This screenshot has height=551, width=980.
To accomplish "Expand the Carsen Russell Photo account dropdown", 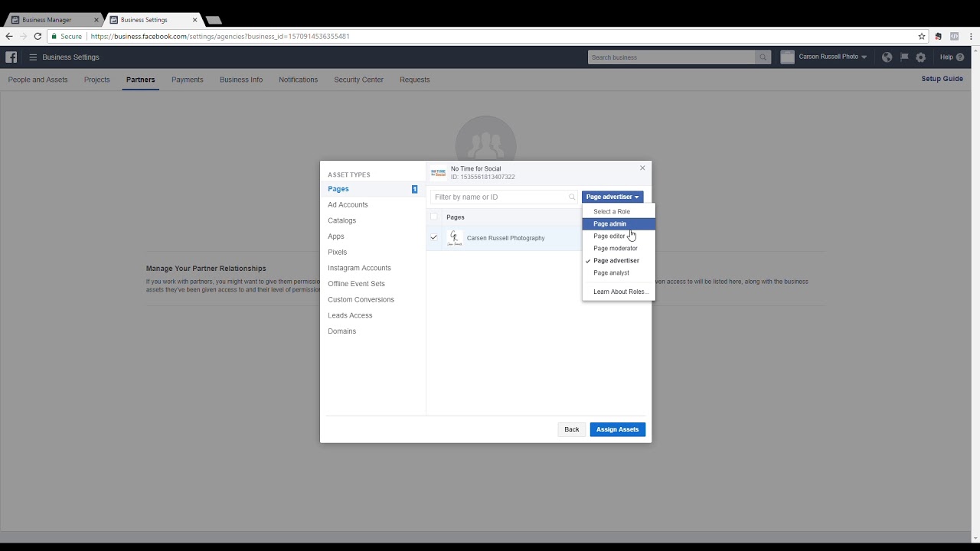I will [833, 57].
